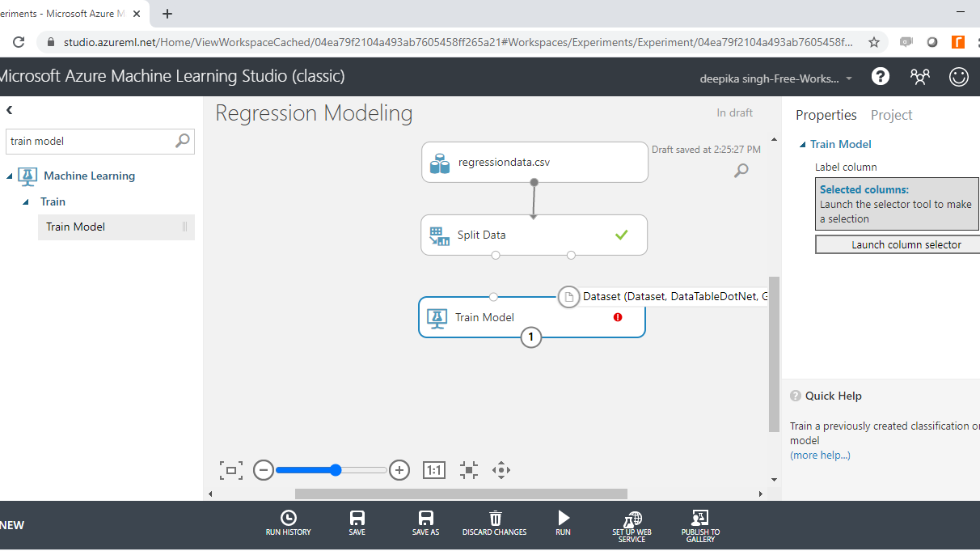Image resolution: width=980 pixels, height=551 pixels.
Task: Click the Machine Learning category label
Action: tap(90, 176)
